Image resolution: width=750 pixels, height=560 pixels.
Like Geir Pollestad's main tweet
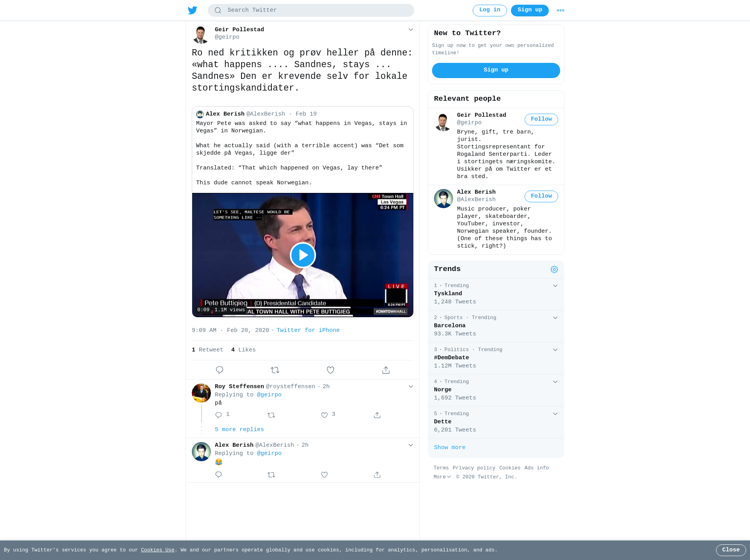330,370
